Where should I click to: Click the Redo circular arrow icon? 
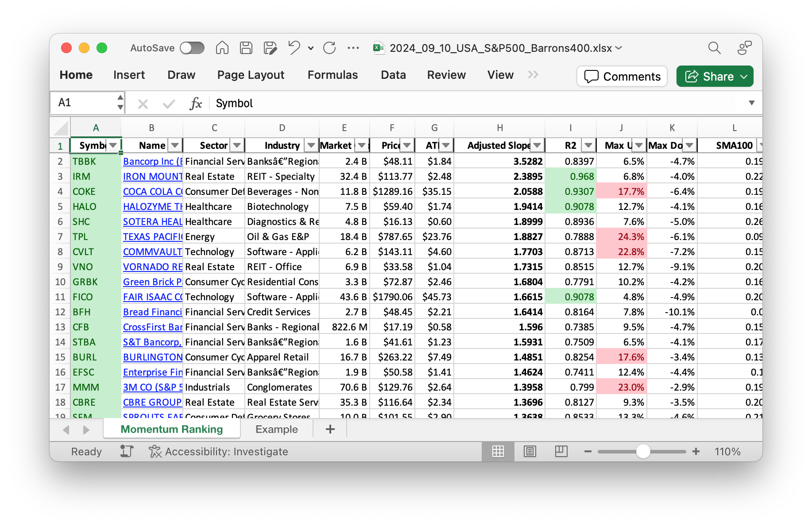[329, 48]
